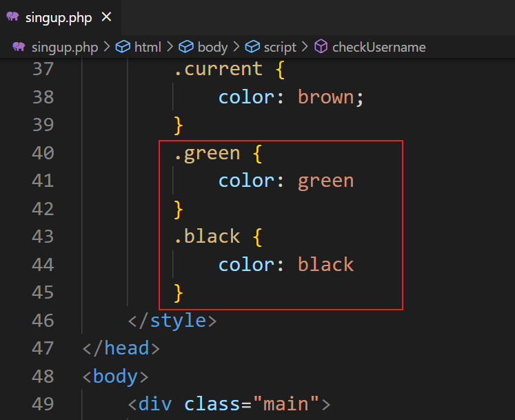Click the class="main" attribute text

tap(252, 404)
